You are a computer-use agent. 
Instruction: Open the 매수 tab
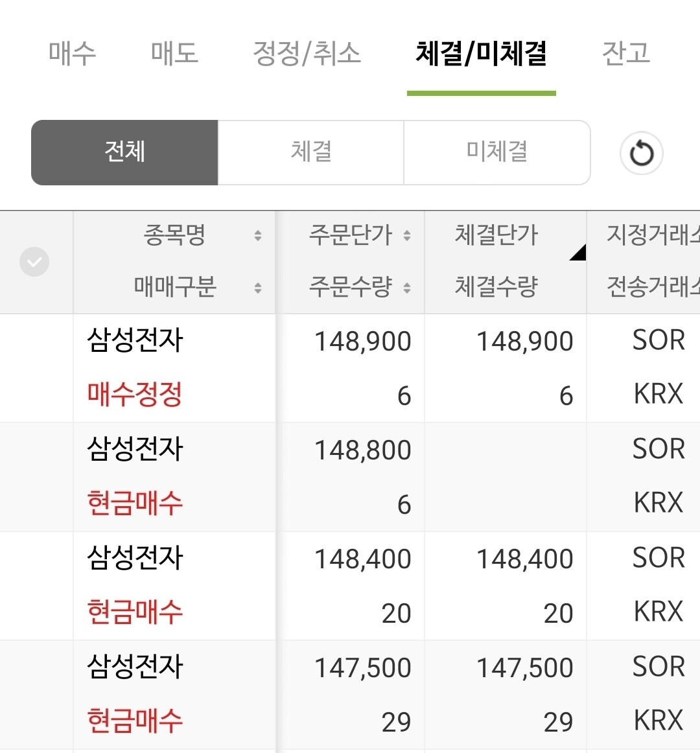point(72,53)
